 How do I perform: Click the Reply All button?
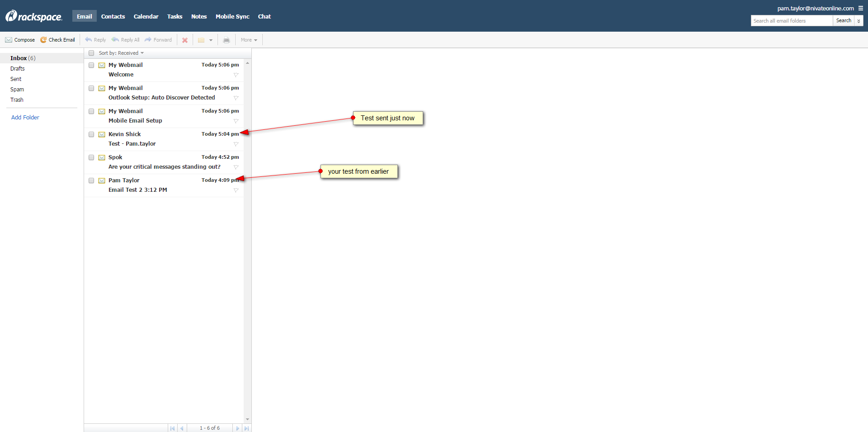click(x=126, y=40)
